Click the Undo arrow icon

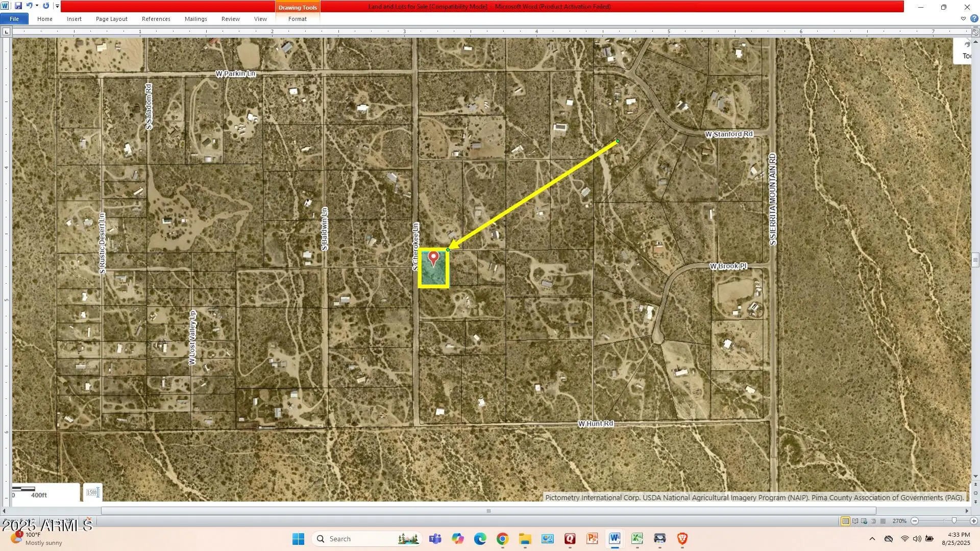[29, 6]
